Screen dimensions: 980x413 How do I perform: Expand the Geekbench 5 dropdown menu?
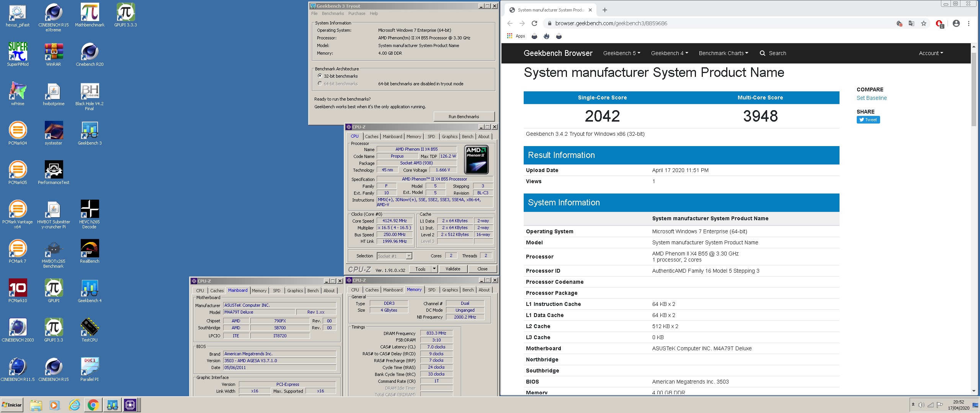(x=622, y=53)
